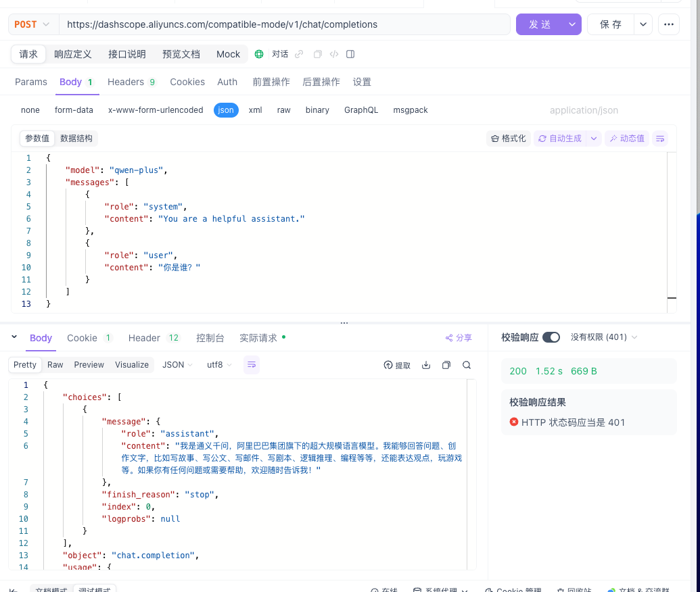The height and width of the screenshot is (592, 700).
Task: Click the 发送 send button
Action: 540,24
